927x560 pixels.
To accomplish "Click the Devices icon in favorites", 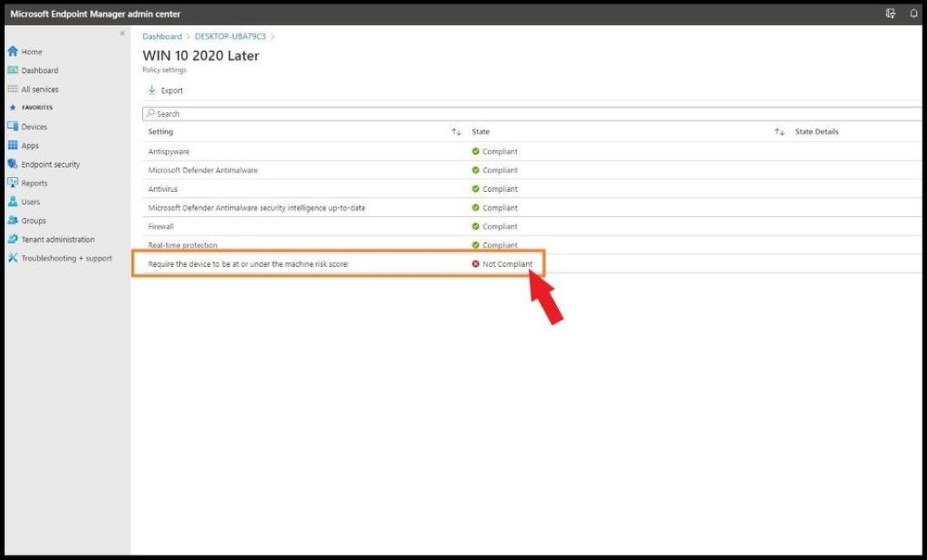I will 12,126.
